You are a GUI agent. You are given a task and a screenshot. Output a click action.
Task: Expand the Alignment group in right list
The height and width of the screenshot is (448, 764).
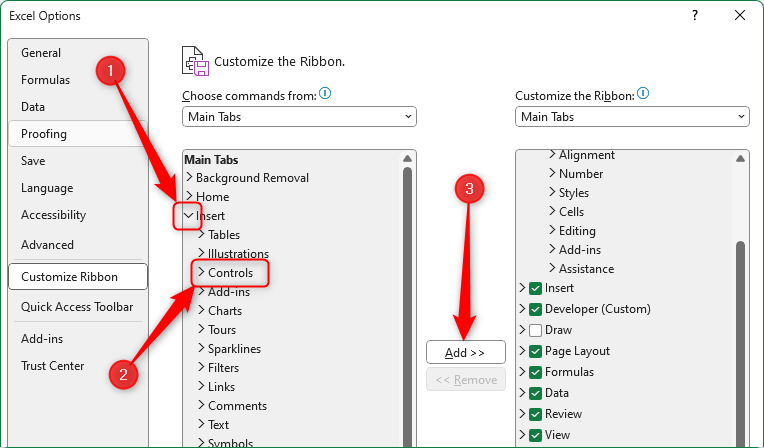coord(552,155)
